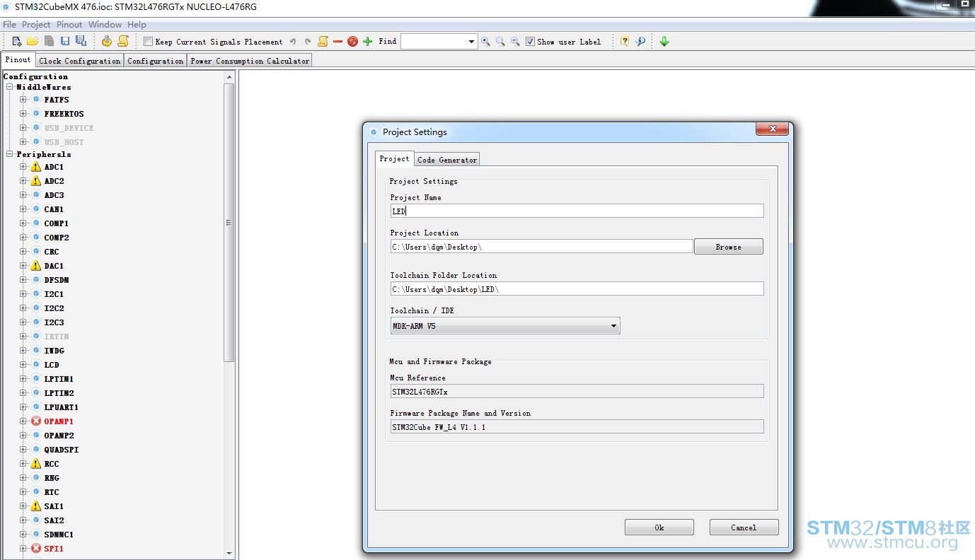
Task: Click the Save Project As double-floppy icon
Action: pos(81,41)
